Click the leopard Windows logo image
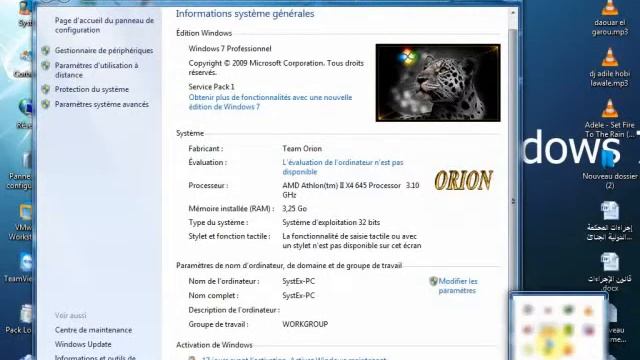 click(438, 83)
